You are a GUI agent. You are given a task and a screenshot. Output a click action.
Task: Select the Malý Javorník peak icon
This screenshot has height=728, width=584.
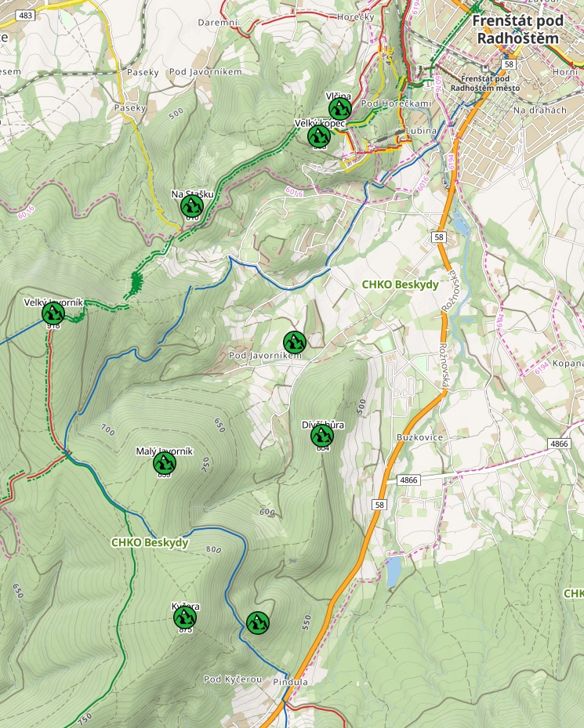(x=164, y=463)
